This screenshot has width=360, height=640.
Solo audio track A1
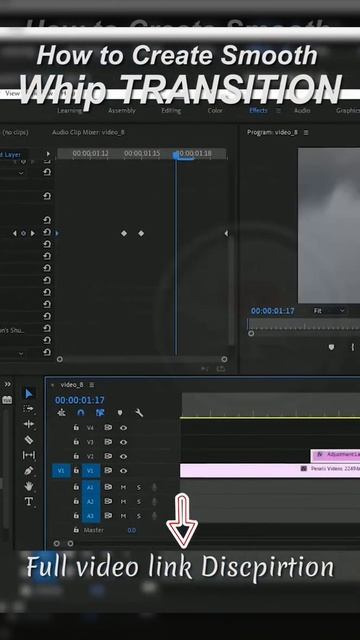[x=139, y=487]
